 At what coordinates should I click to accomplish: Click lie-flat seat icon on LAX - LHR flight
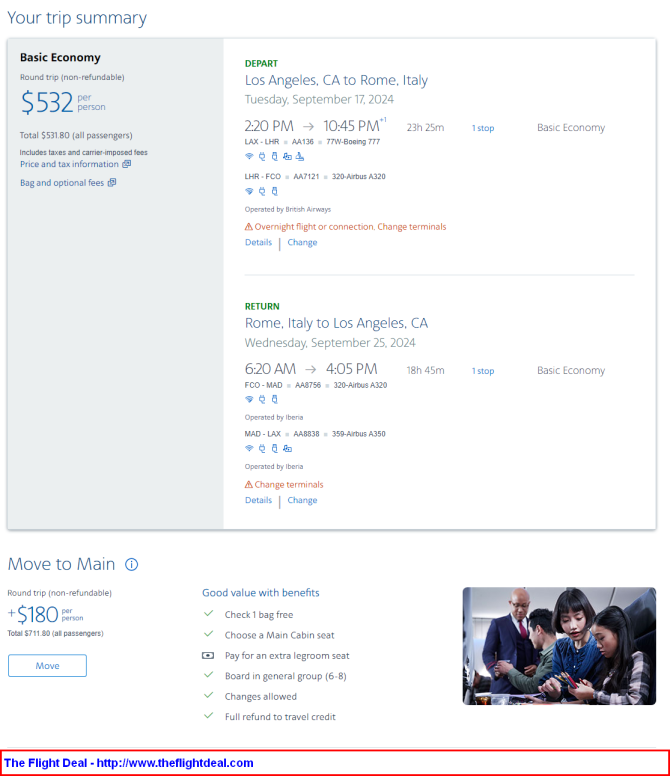(x=300, y=156)
